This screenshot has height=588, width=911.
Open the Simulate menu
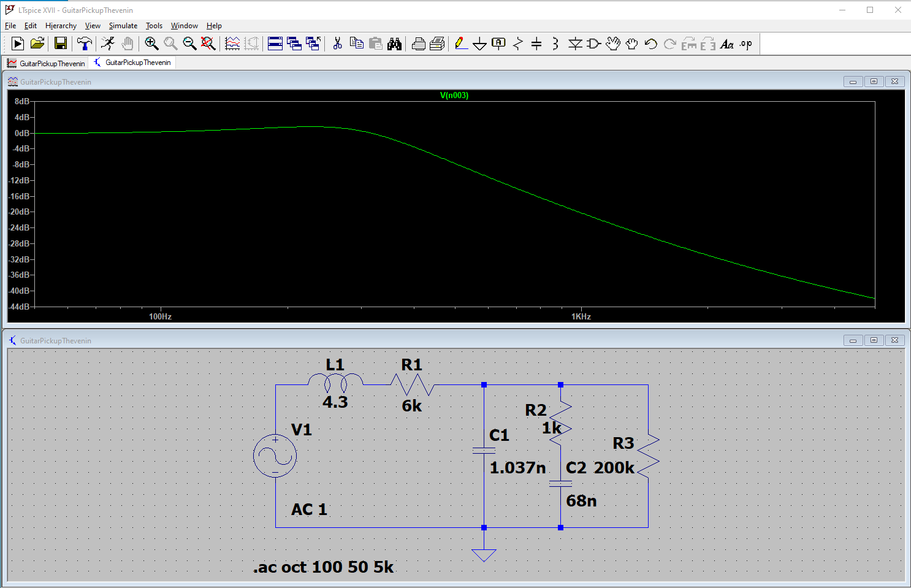click(x=123, y=26)
